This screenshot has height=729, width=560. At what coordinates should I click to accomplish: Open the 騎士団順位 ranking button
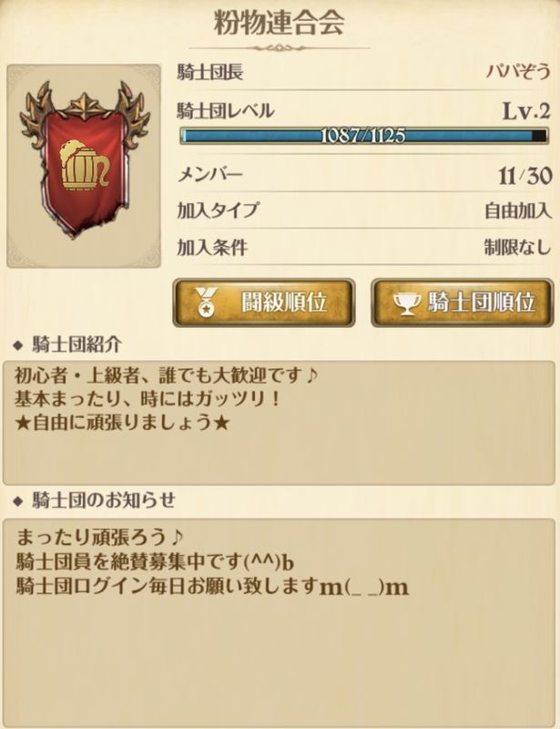[x=463, y=303]
